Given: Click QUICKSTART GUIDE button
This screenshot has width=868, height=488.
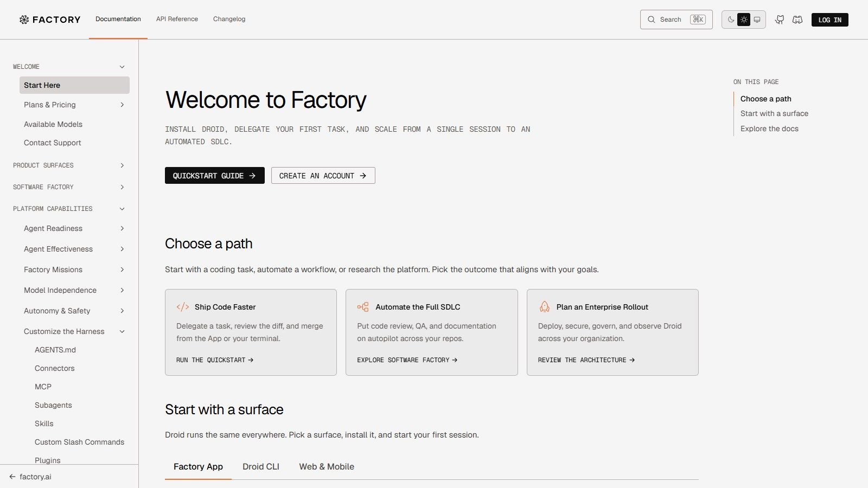Looking at the screenshot, I should 215,176.
